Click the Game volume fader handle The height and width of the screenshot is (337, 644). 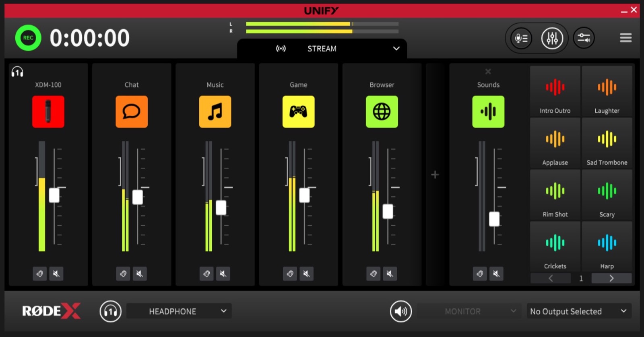coord(304,195)
